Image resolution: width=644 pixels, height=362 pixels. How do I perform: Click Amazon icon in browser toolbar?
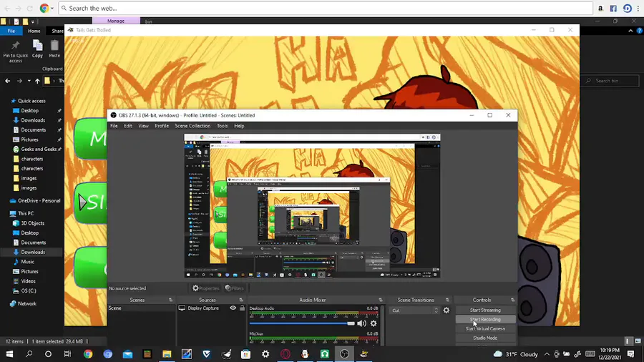pos(600,8)
